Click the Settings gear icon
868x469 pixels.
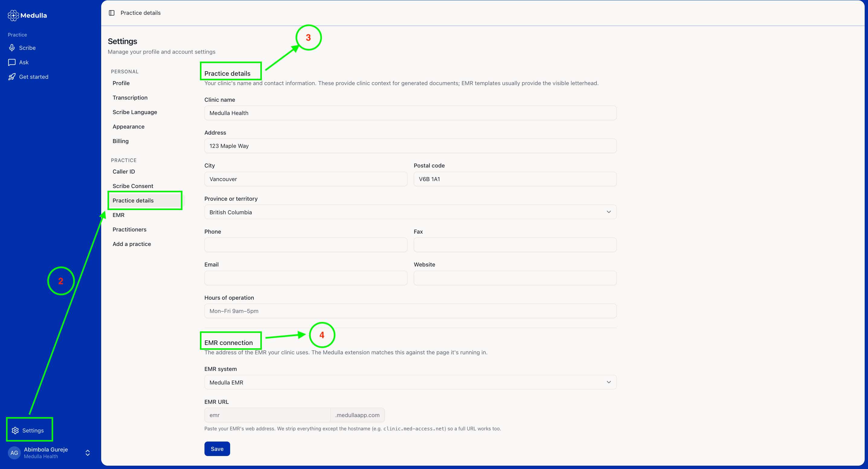click(15, 430)
